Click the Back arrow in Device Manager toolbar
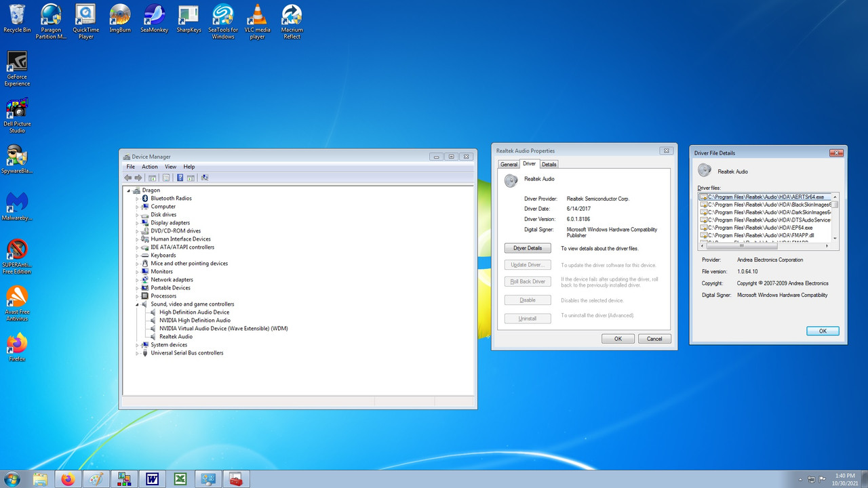This screenshot has height=488, width=868. [128, 178]
